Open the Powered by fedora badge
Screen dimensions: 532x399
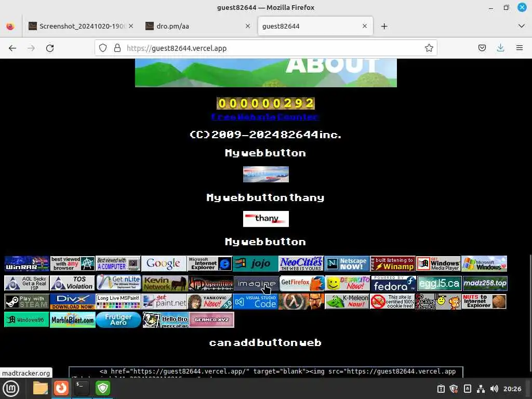click(x=393, y=283)
